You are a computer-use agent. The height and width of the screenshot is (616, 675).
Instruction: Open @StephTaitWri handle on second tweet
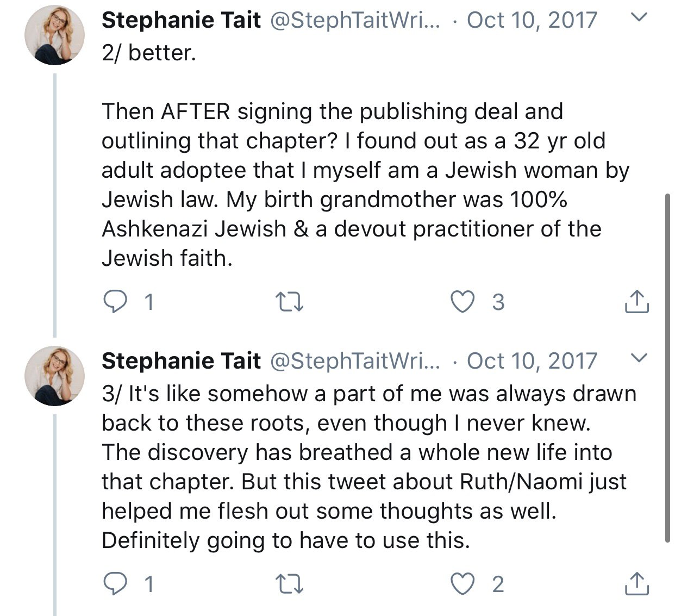(355, 361)
